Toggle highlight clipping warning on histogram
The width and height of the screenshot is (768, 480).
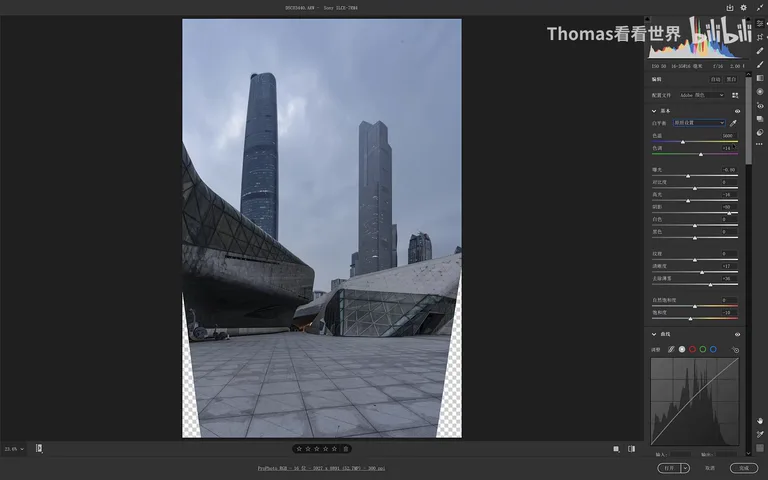tap(747, 19)
